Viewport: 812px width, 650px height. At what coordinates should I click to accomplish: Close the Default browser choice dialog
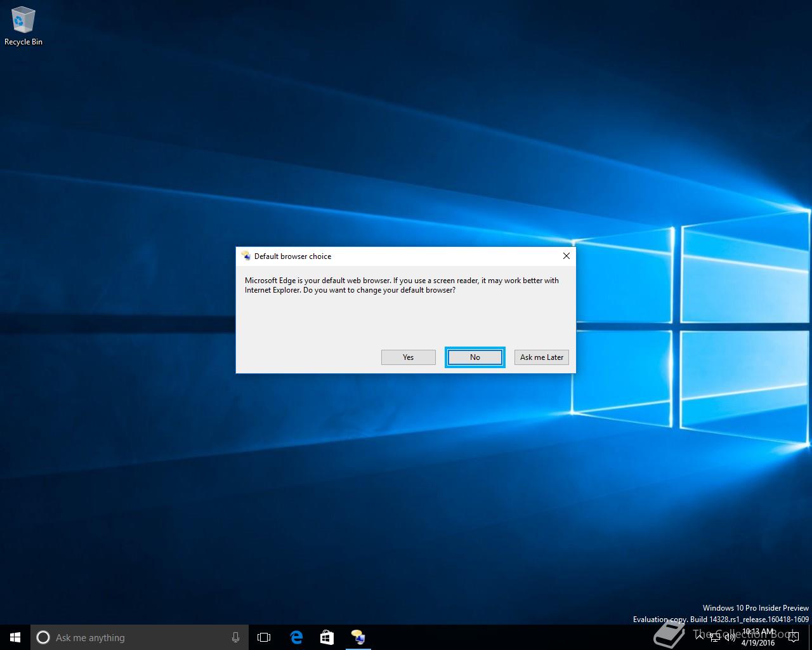(566, 256)
